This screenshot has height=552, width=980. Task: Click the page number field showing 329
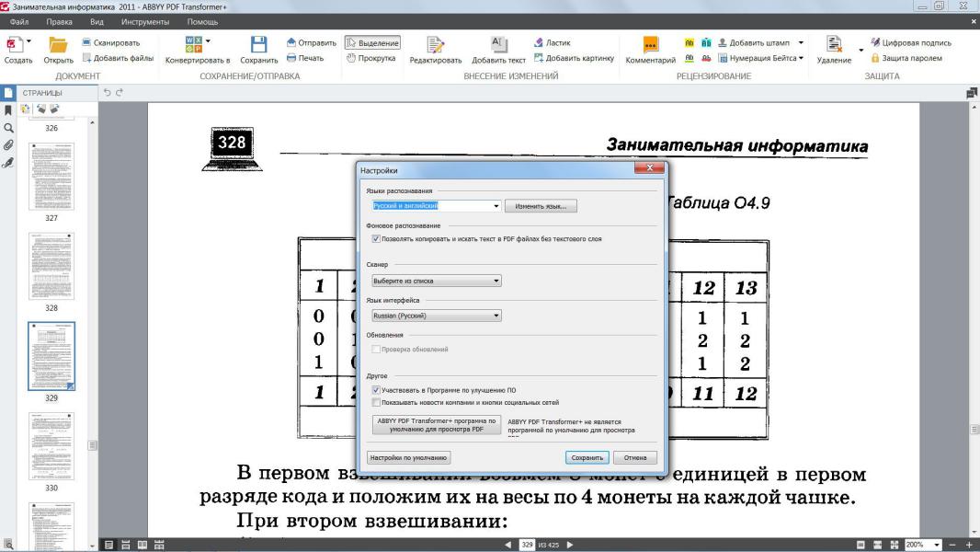528,546
